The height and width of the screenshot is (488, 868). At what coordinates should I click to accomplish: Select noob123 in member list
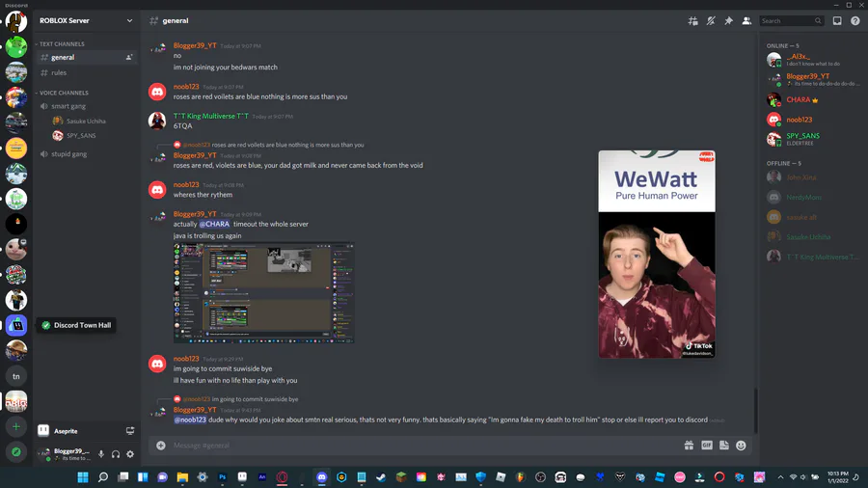point(814,120)
